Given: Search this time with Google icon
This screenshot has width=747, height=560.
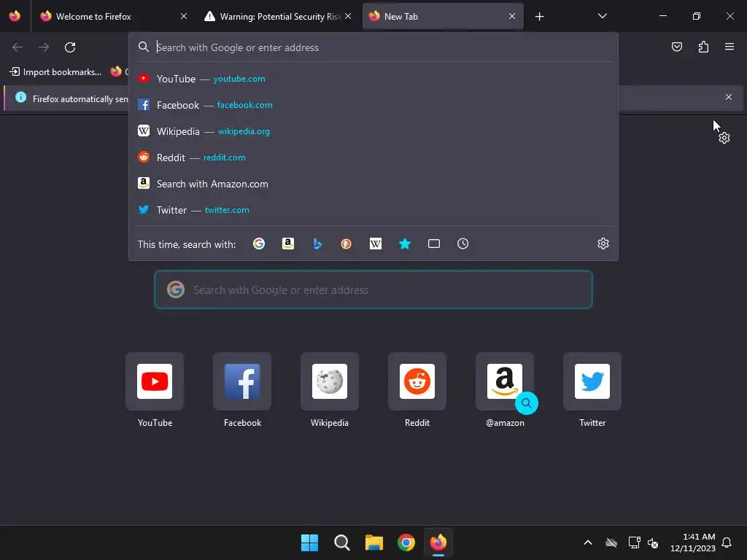Looking at the screenshot, I should 259,244.
